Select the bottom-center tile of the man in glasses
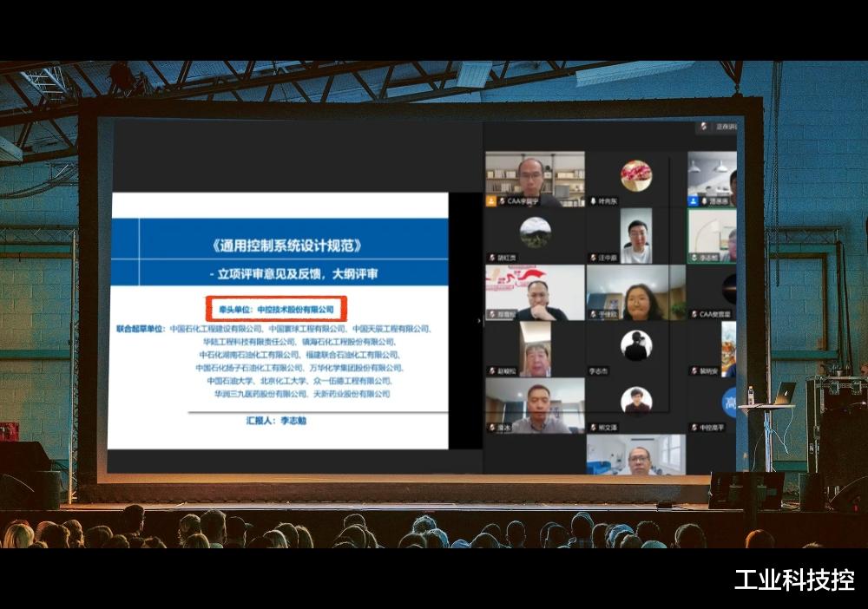Image resolution: width=868 pixels, height=609 pixels. [x=636, y=455]
